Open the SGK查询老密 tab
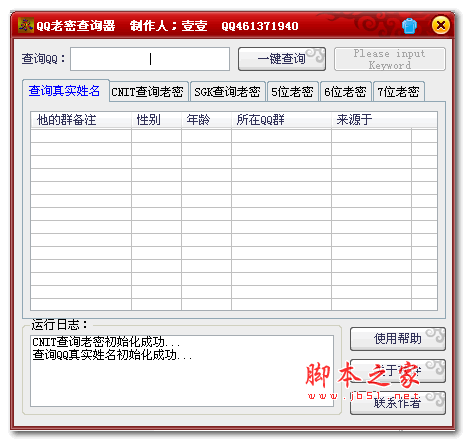This screenshot has width=466, height=442. (228, 91)
